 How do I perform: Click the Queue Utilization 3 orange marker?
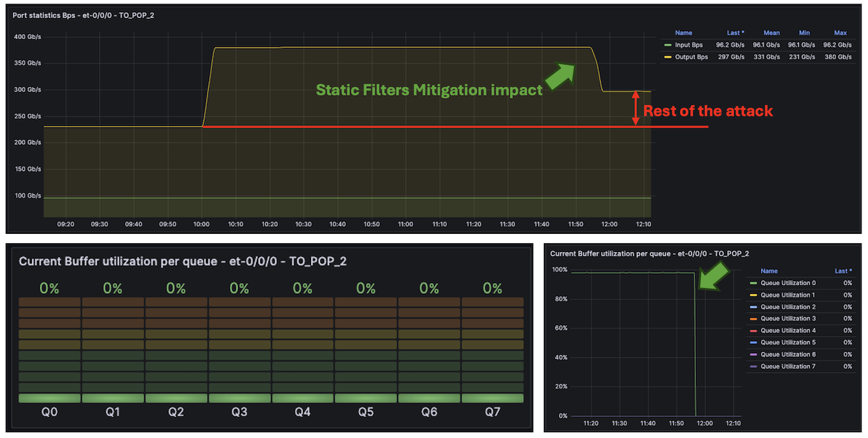(x=754, y=318)
